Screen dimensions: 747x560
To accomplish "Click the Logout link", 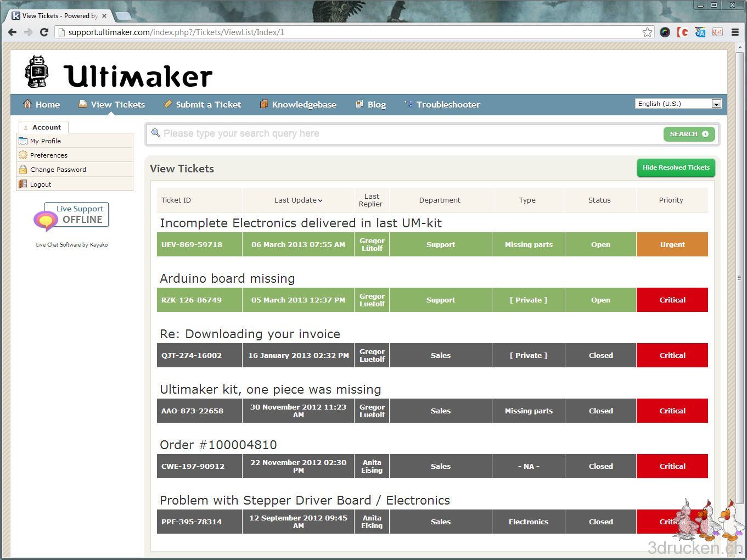I will click(41, 184).
